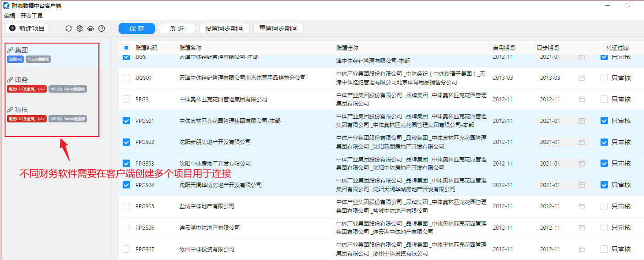Open calendar icon in PPGS row
Viewport: 644px width, 260px height.
(x=582, y=99)
